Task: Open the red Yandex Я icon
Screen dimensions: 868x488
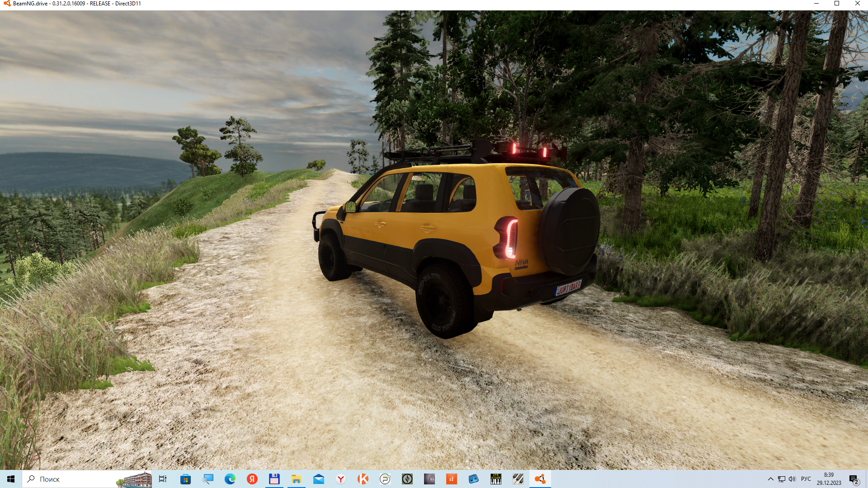Action: coord(252,479)
